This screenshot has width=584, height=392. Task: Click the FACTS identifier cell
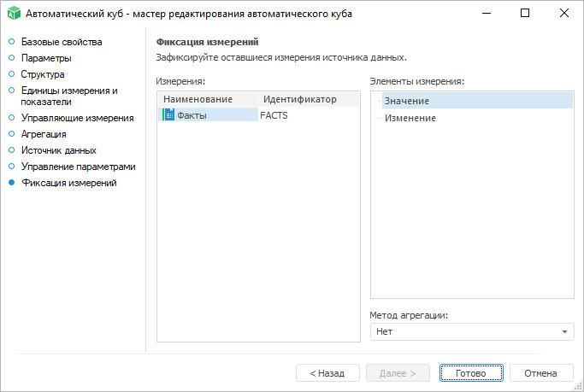tap(274, 115)
